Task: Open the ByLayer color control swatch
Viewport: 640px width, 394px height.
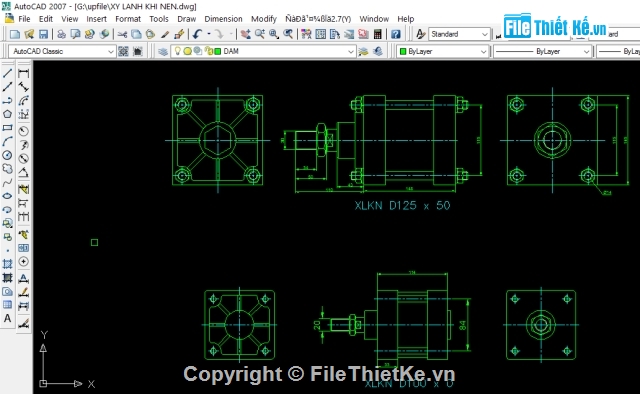Action: coord(443,51)
